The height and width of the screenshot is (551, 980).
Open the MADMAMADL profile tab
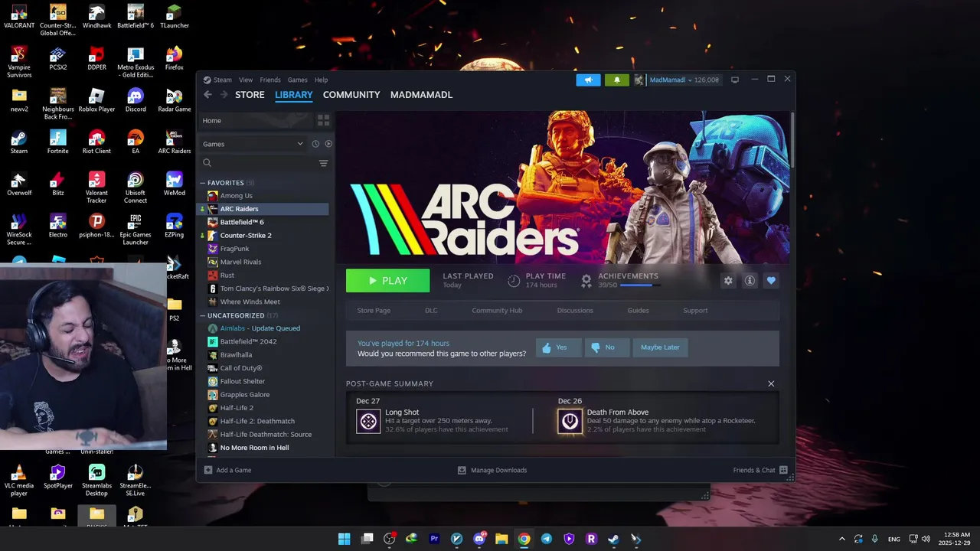(x=421, y=95)
